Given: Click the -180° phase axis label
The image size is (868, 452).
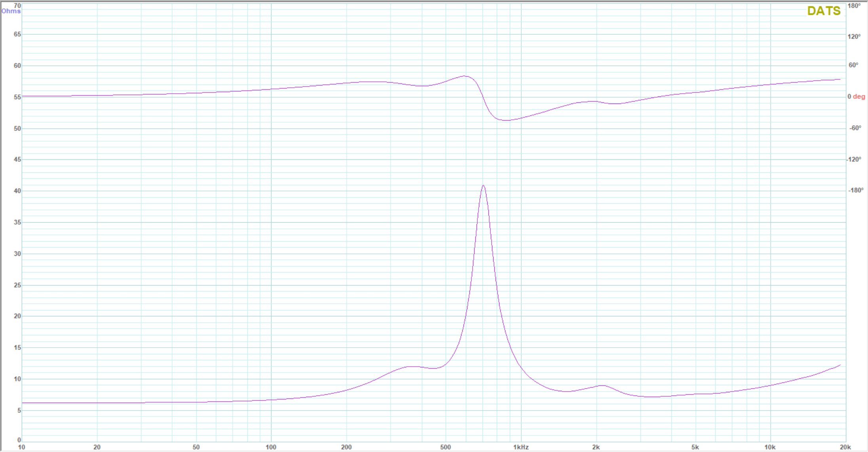Looking at the screenshot, I should click(856, 191).
